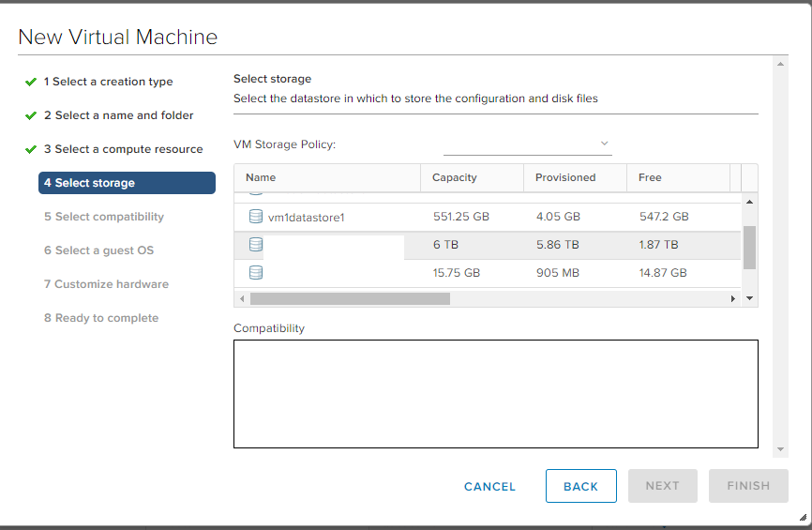Click inside the Compatibility box
This screenshot has height=530, width=812.
pyautogui.click(x=496, y=394)
